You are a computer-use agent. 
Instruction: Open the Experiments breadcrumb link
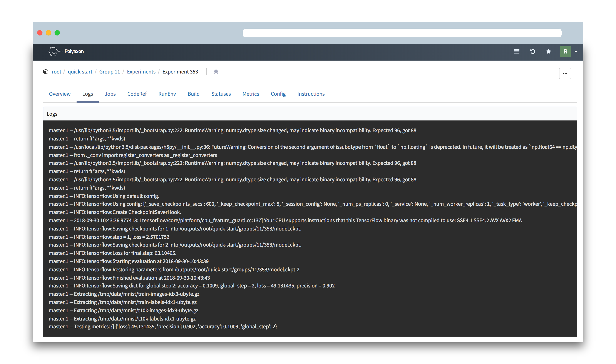click(x=141, y=72)
